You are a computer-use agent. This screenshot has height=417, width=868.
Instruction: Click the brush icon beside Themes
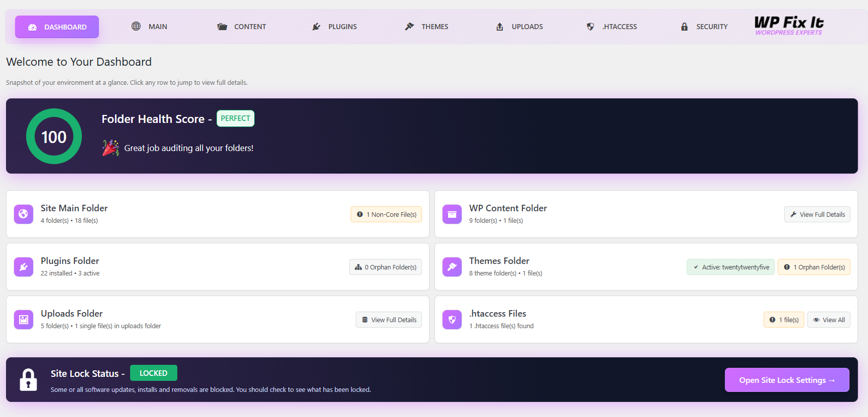[x=409, y=26]
